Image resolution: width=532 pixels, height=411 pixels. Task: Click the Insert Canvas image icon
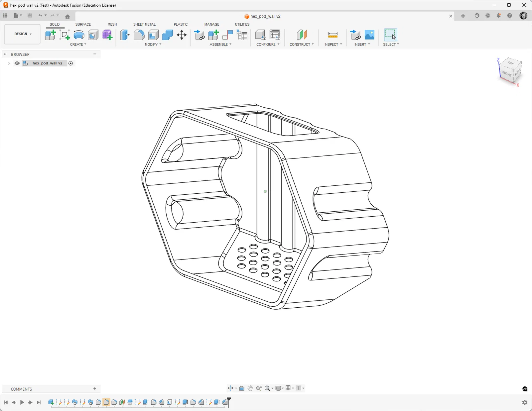369,35
